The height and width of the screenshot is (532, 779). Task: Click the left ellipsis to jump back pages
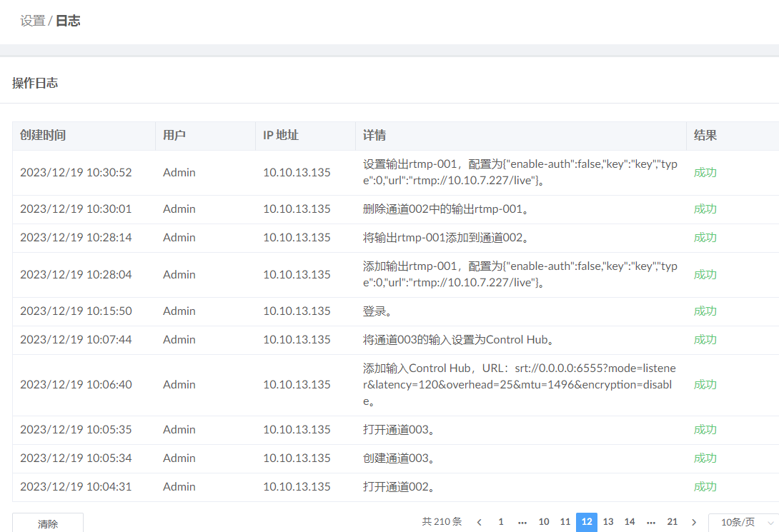click(522, 522)
